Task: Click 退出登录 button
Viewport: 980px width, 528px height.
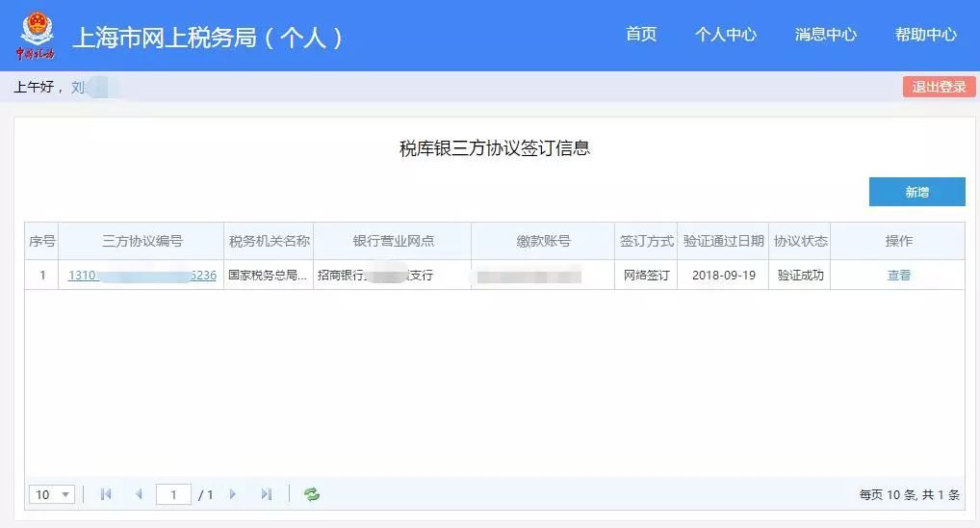Action: (939, 87)
